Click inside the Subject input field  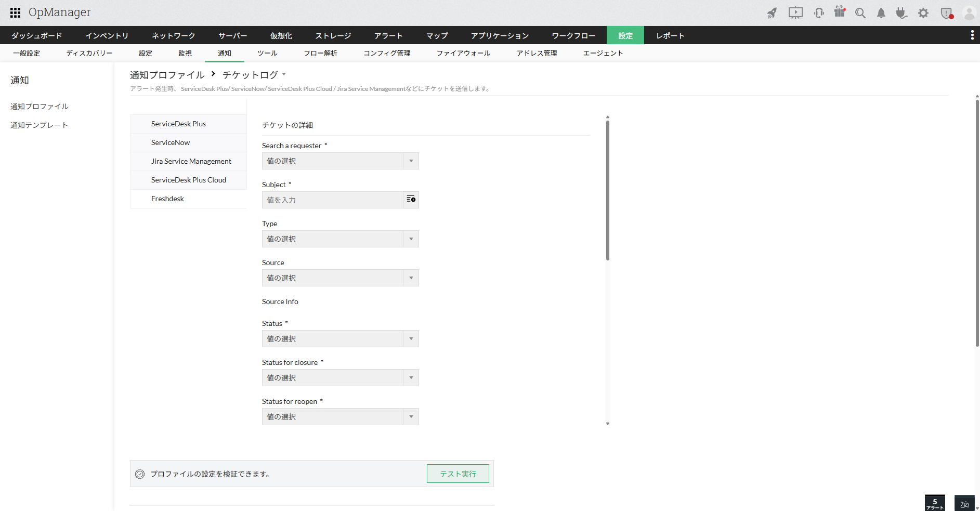tap(333, 200)
